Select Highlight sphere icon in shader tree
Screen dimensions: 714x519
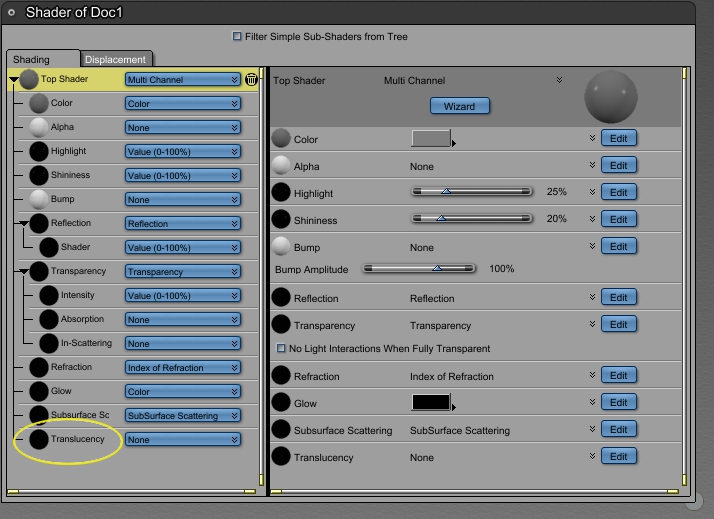[x=39, y=151]
